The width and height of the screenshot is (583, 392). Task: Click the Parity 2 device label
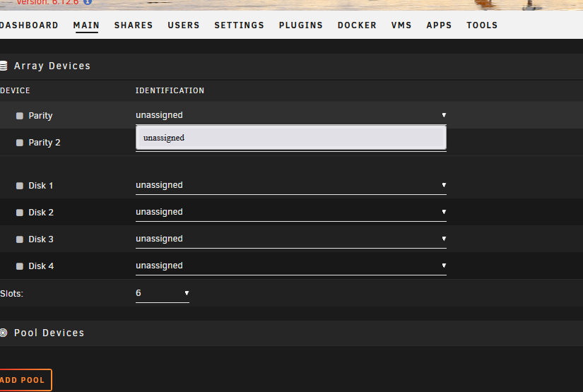45,142
